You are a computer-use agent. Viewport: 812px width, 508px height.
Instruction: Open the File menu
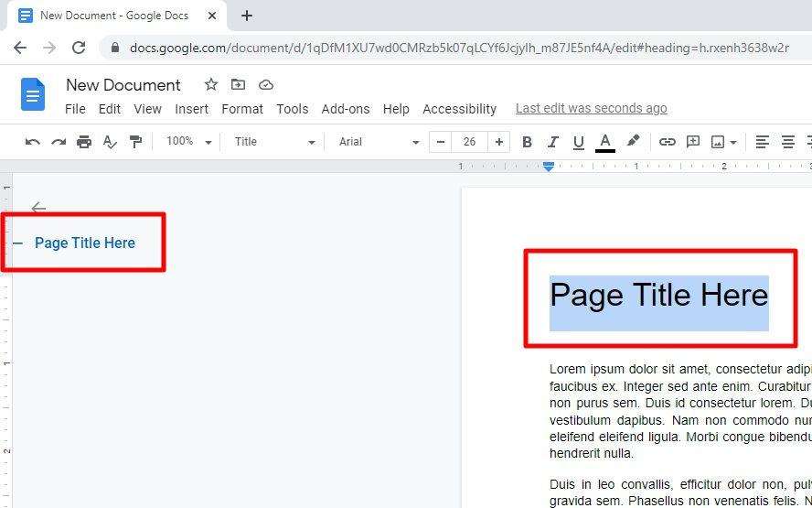click(x=75, y=109)
